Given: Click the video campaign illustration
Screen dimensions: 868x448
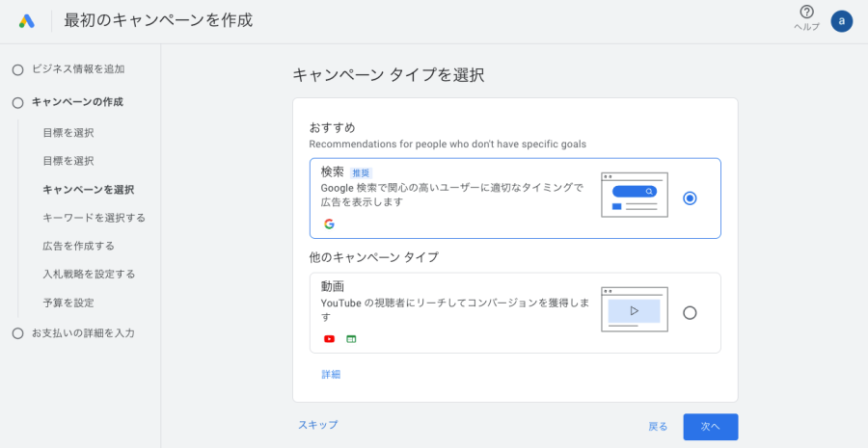Looking at the screenshot, I should (635, 309).
